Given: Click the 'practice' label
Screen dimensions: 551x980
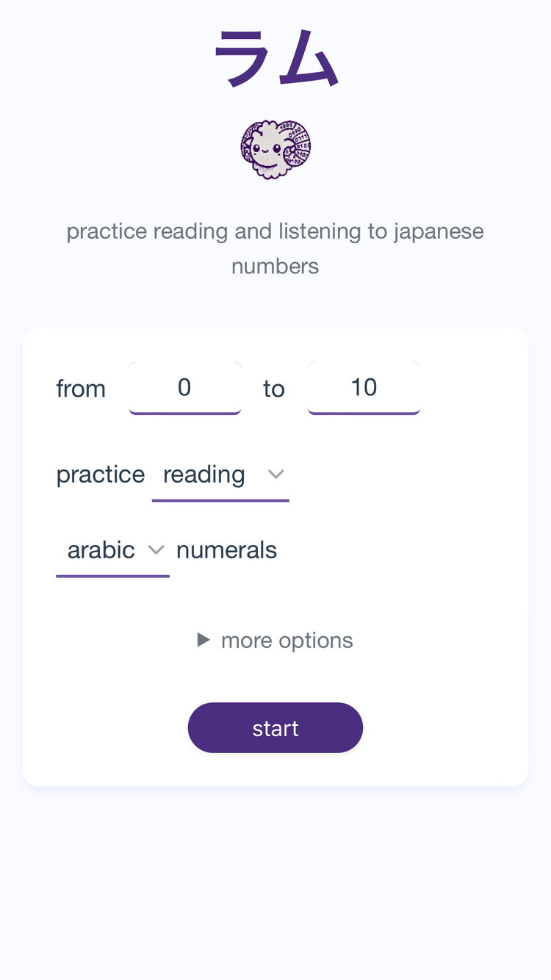Looking at the screenshot, I should click(x=101, y=475).
